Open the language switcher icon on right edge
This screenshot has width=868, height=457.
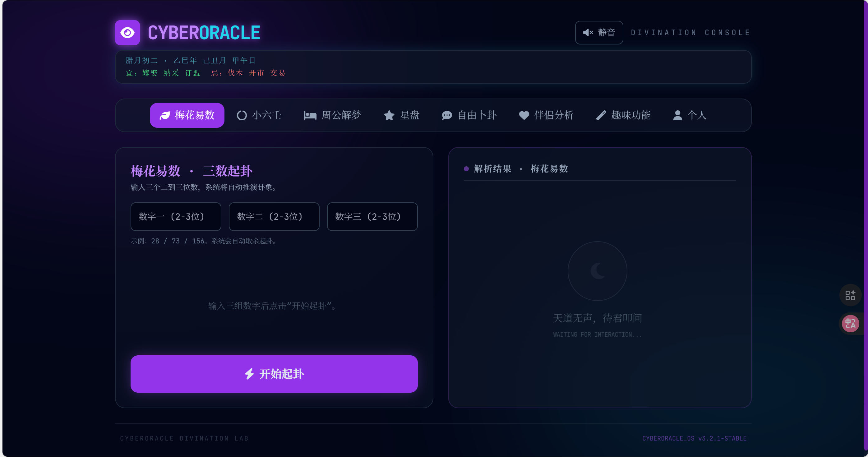pyautogui.click(x=851, y=324)
